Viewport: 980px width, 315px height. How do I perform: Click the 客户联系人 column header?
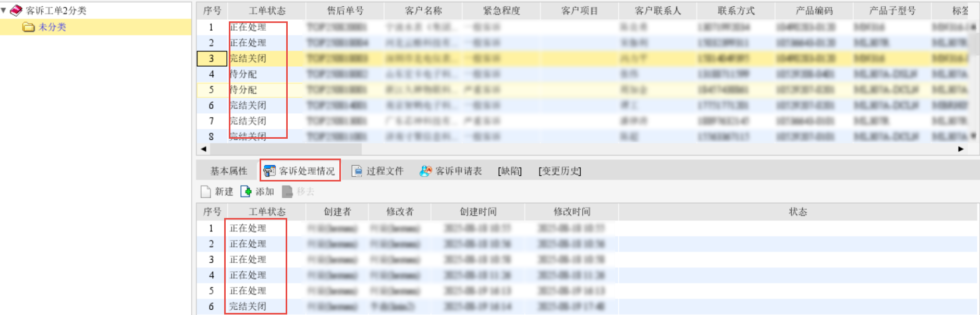658,10
